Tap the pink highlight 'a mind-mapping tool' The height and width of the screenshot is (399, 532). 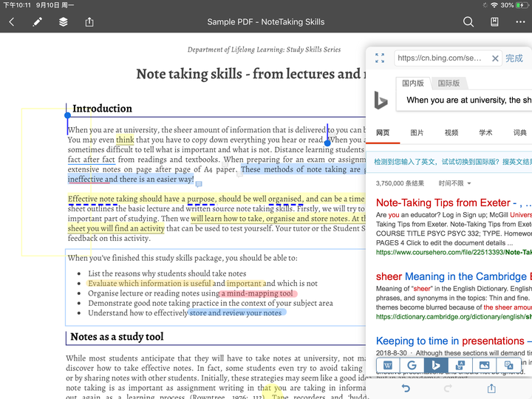pos(259,293)
